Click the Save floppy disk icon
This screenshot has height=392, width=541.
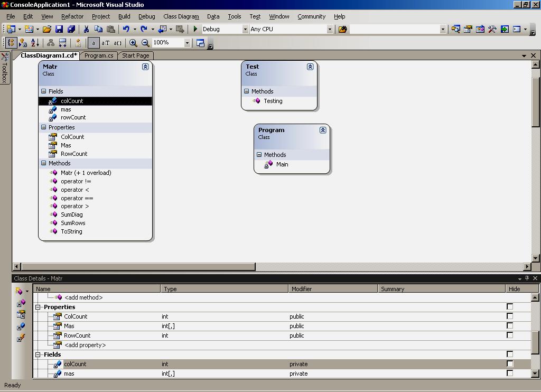coord(59,30)
